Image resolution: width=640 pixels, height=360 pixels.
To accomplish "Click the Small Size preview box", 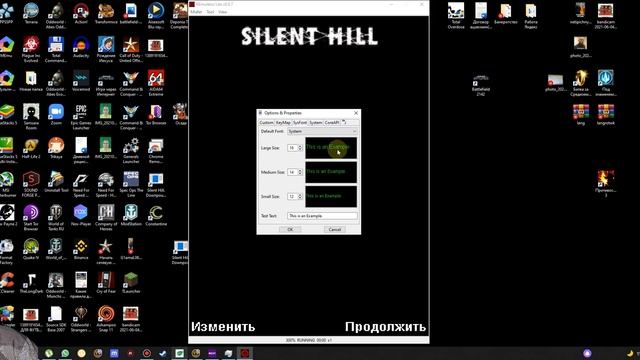I will (x=331, y=196).
